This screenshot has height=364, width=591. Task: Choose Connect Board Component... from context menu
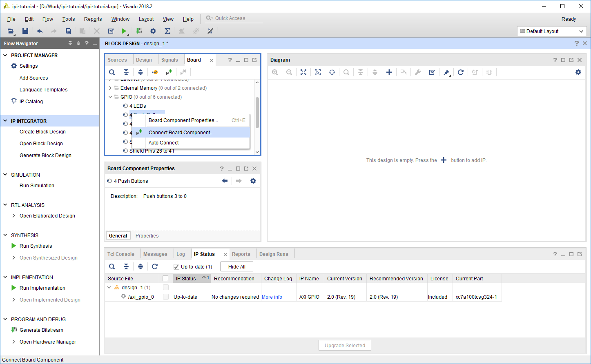(x=191, y=133)
